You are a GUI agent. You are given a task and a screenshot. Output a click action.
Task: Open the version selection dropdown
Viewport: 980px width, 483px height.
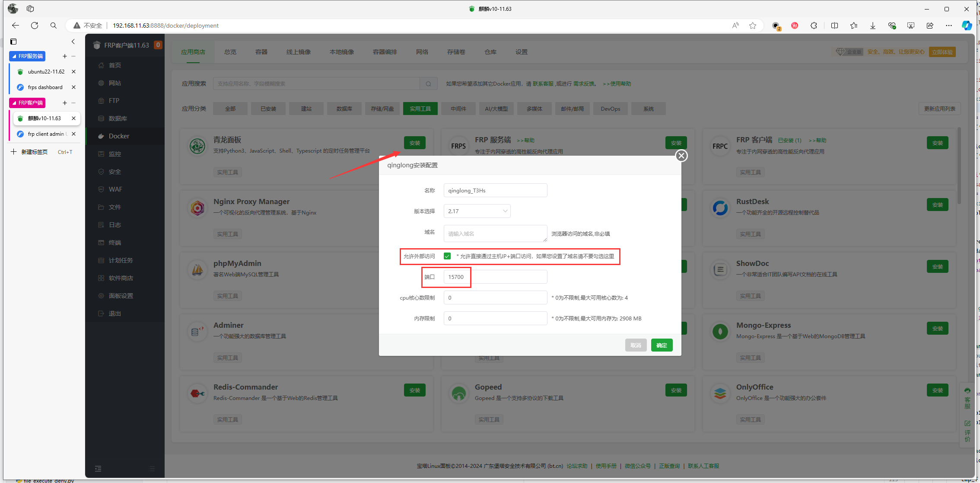tap(477, 211)
